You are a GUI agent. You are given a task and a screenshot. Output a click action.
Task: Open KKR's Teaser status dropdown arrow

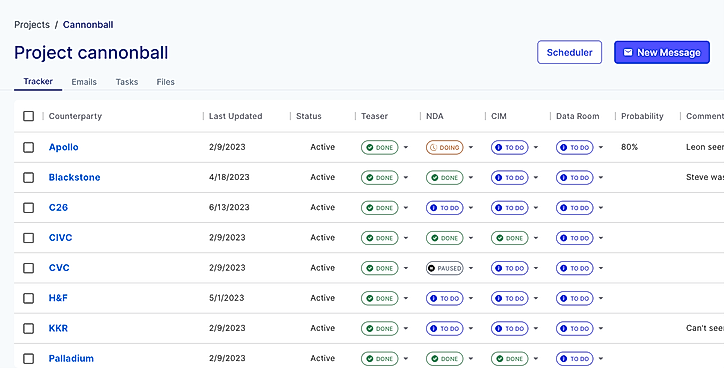(x=406, y=328)
